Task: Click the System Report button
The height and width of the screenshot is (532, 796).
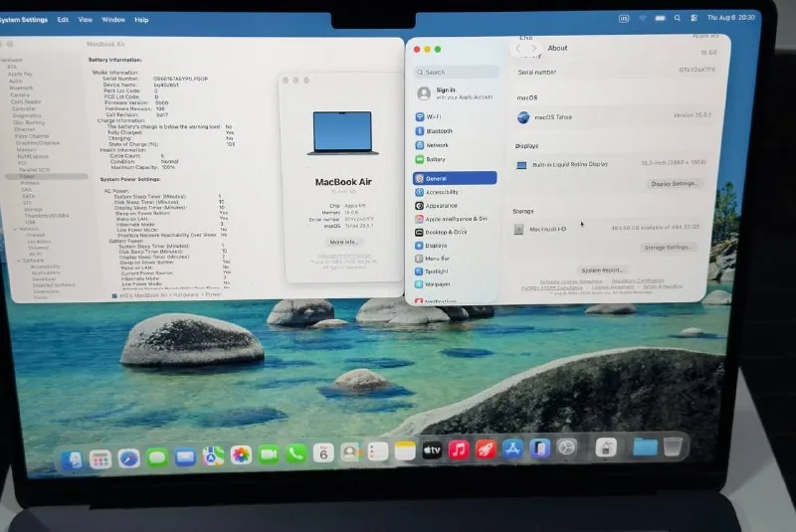Action: point(601,270)
